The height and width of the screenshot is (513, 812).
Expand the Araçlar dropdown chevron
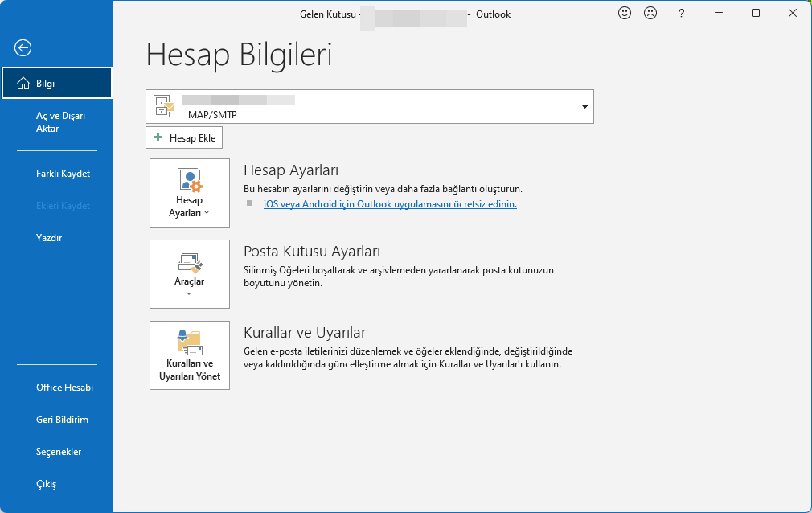tap(190, 293)
